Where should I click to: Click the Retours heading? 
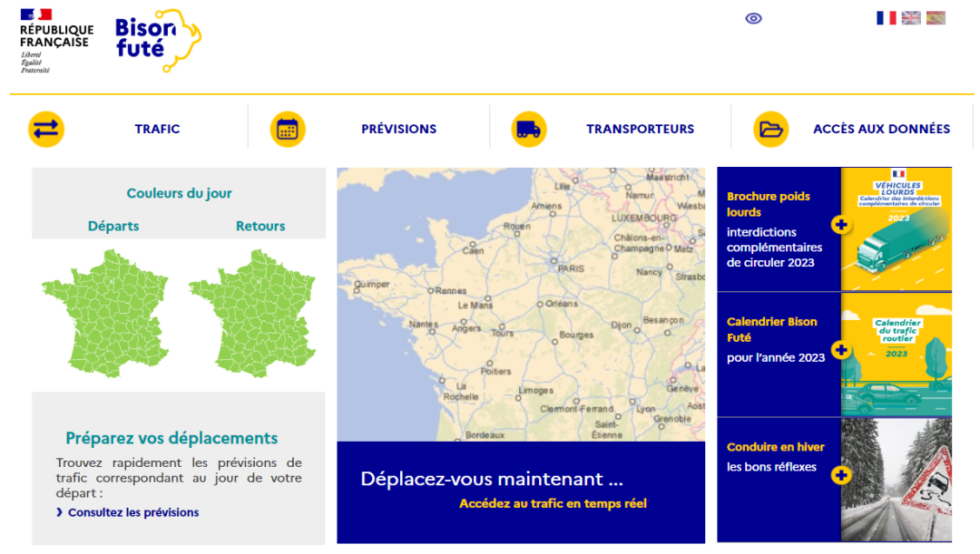point(260,226)
